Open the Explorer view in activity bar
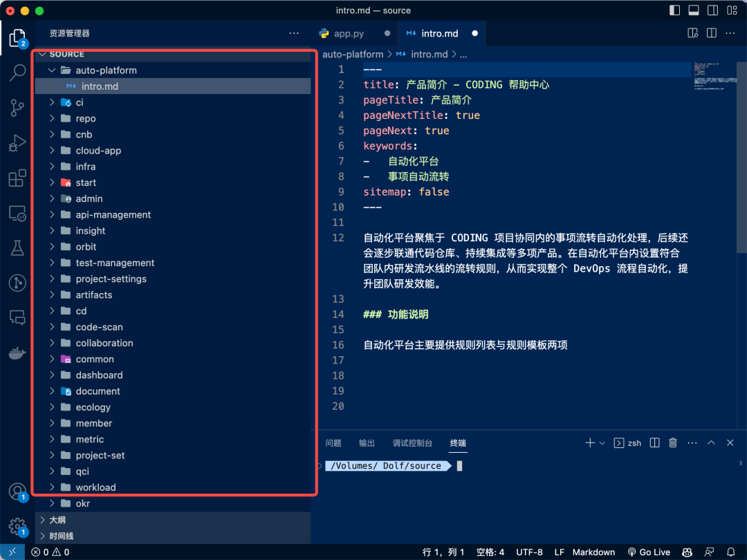The height and width of the screenshot is (560, 747). [x=17, y=38]
